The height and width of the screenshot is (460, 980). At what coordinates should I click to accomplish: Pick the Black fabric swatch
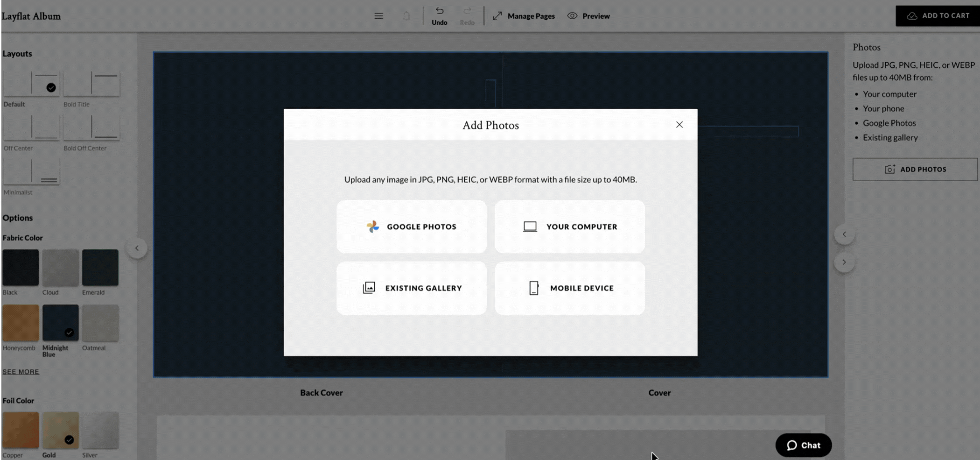click(x=20, y=268)
